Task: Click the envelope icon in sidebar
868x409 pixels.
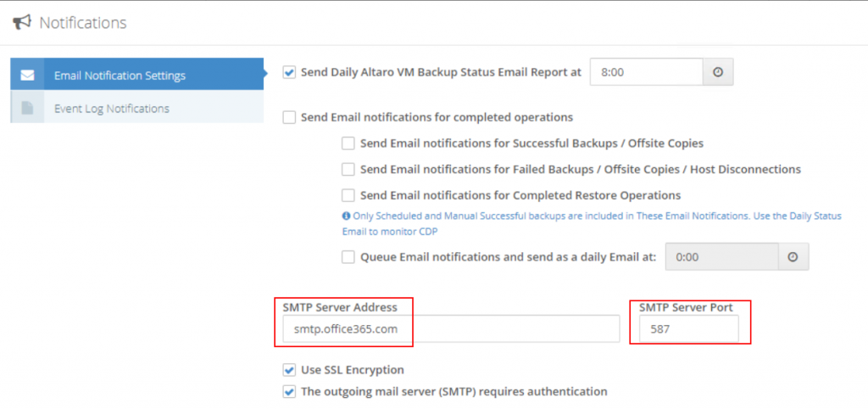Action: pos(28,75)
